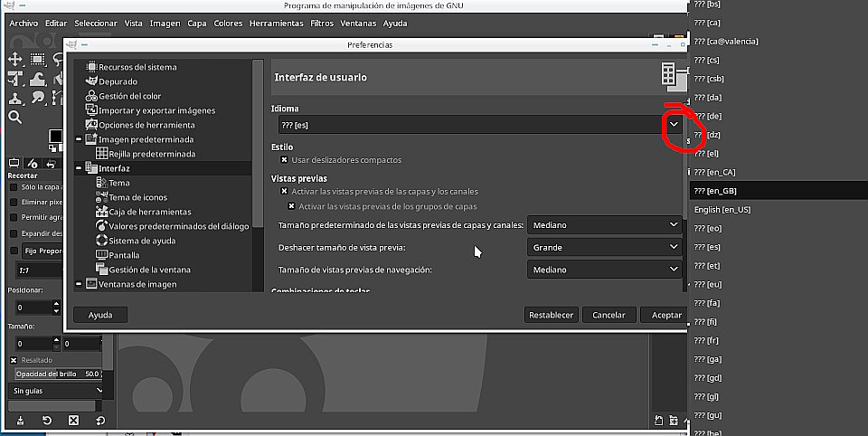Select the Zoom magnifier tool
This screenshot has width=868, height=436.
coord(15,117)
